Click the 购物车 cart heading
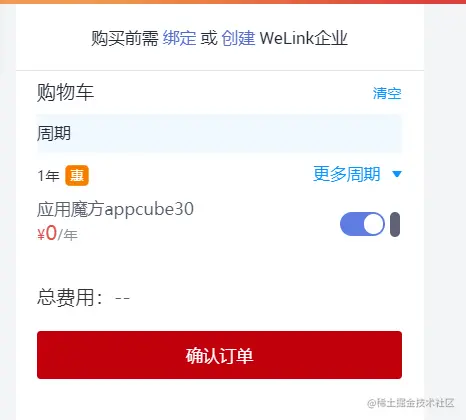Screen dimensions: 466x420 (x=65, y=92)
